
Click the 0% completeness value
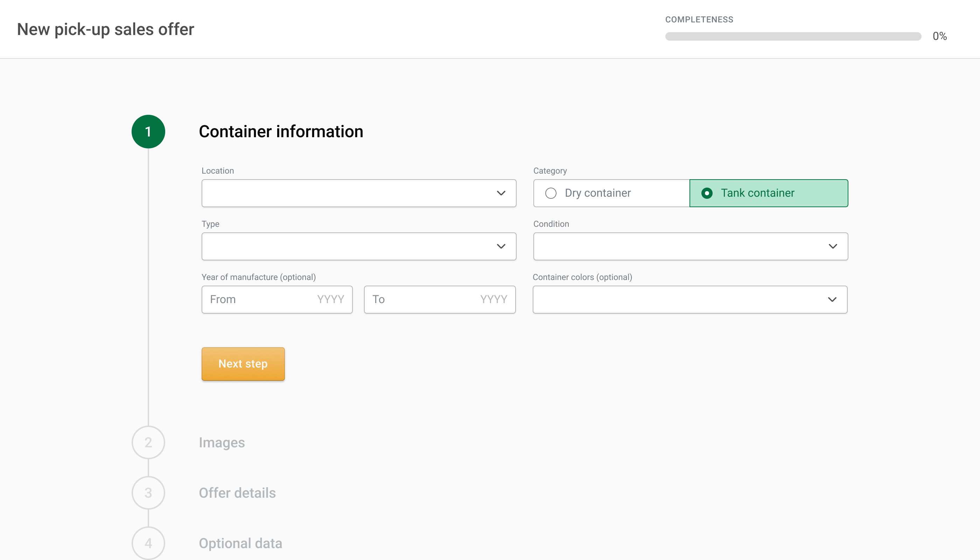(x=940, y=36)
